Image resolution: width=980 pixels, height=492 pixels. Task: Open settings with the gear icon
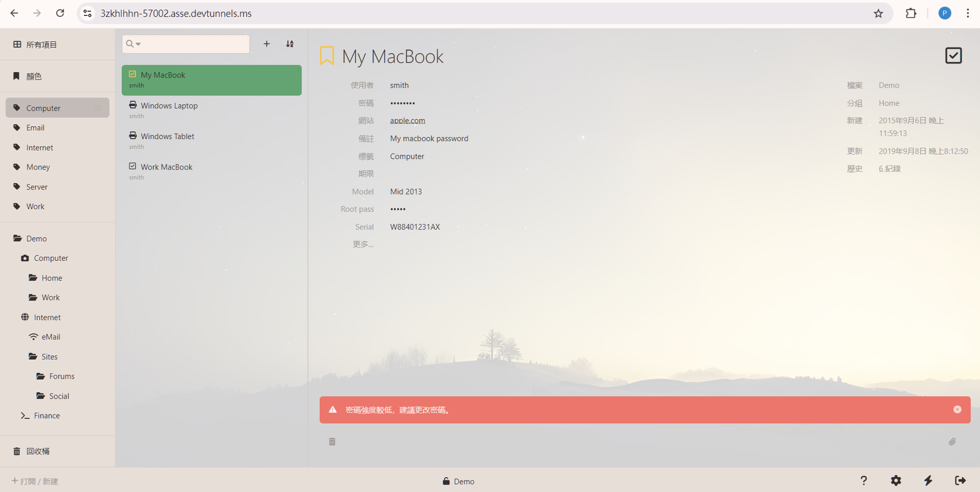click(x=896, y=481)
